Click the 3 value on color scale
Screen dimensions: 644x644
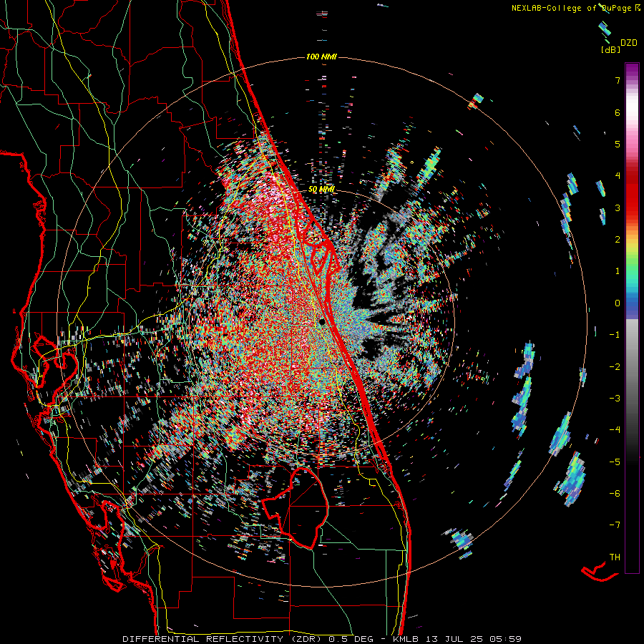[x=618, y=208]
